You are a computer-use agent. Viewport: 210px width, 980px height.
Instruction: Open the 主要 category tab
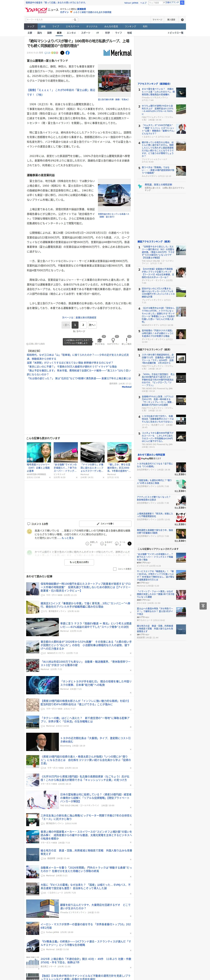click(x=30, y=33)
